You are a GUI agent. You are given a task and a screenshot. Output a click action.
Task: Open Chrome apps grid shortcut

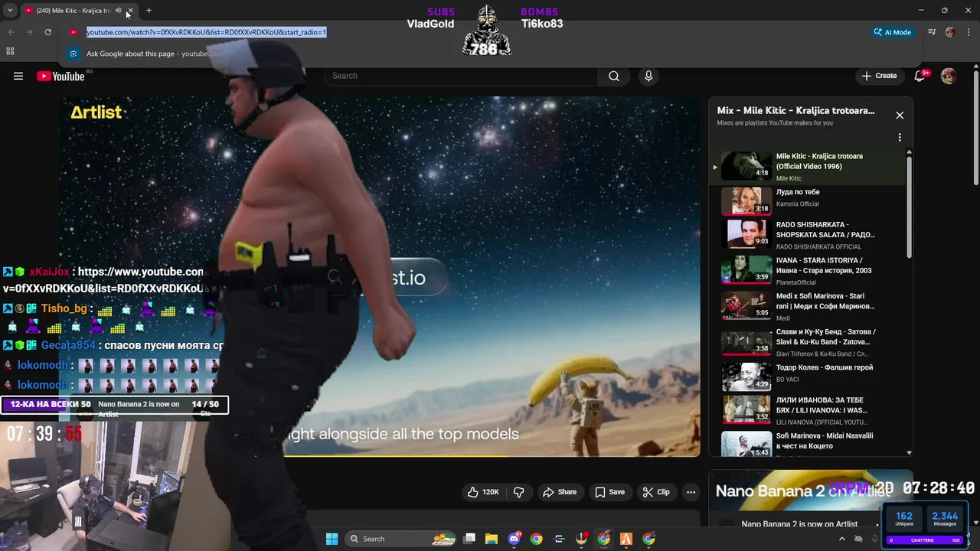click(10, 51)
